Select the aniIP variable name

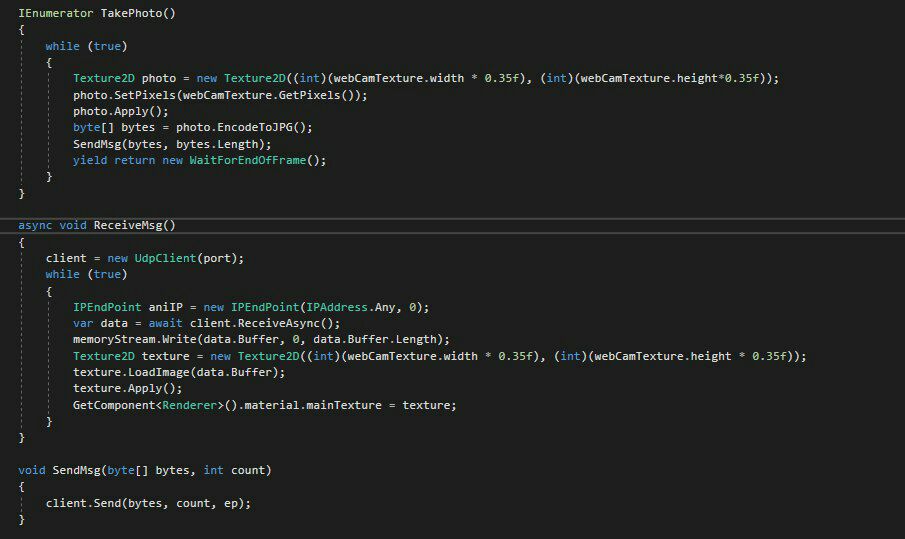166,307
